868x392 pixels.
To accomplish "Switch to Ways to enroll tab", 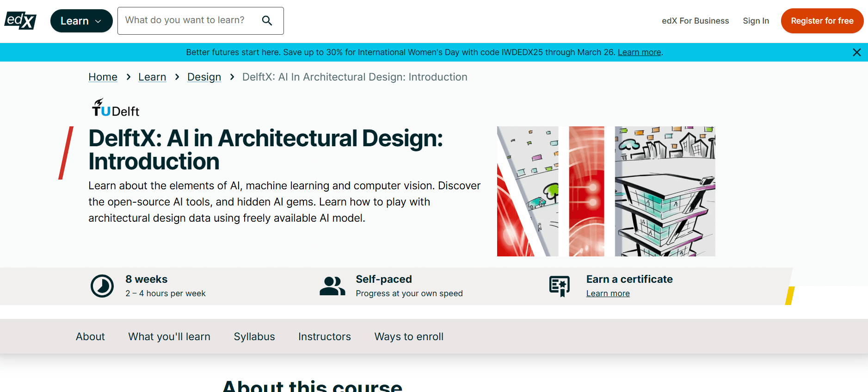I will (x=409, y=336).
